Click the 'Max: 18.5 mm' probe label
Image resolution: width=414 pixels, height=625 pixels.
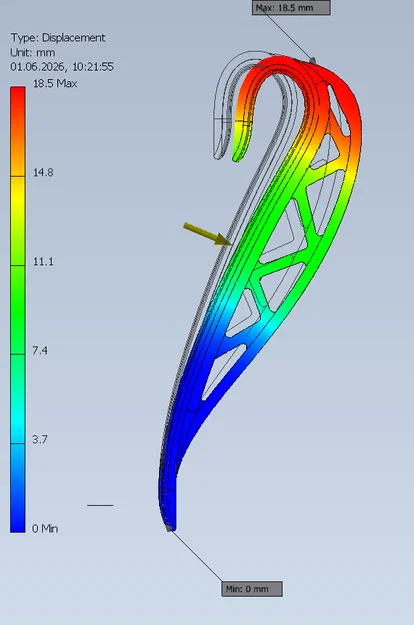(291, 8)
